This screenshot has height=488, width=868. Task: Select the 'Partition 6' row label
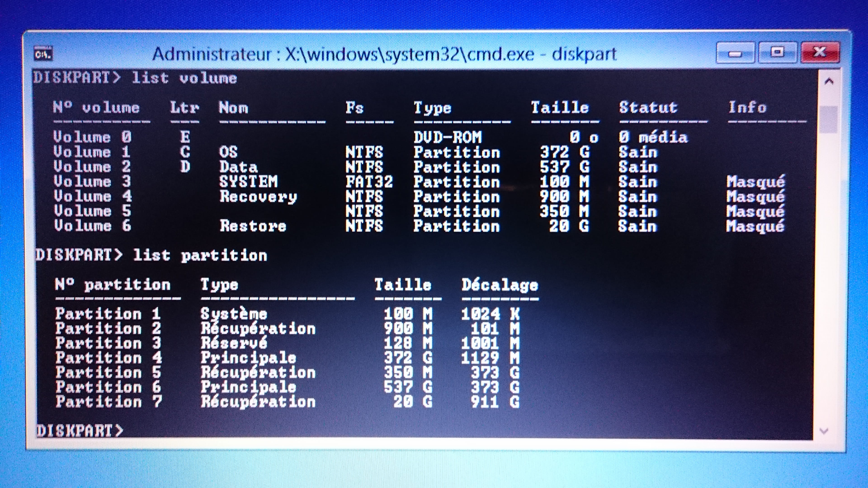[108, 387]
